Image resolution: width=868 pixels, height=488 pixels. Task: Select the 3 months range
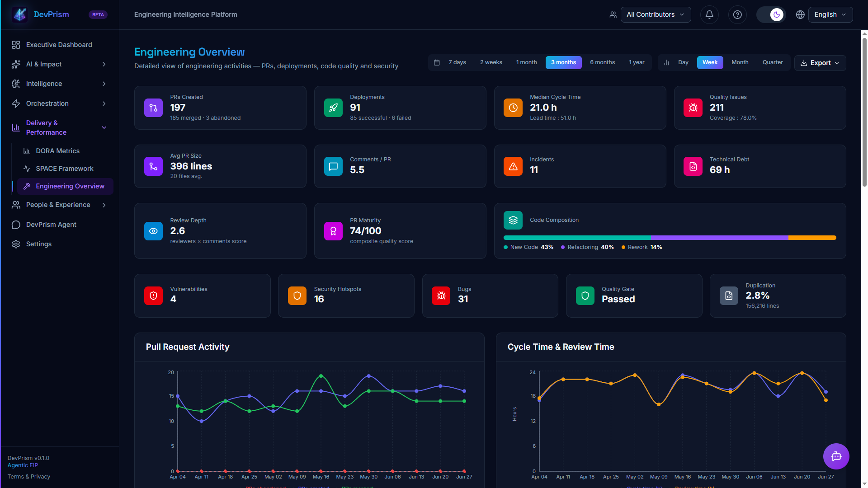563,62
